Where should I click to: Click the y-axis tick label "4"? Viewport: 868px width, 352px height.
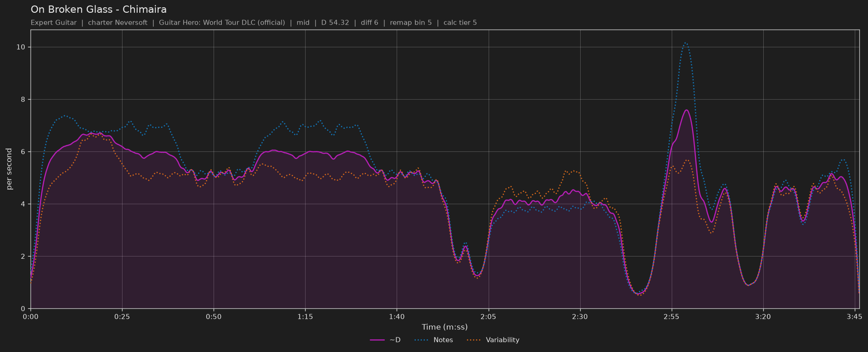(24, 204)
